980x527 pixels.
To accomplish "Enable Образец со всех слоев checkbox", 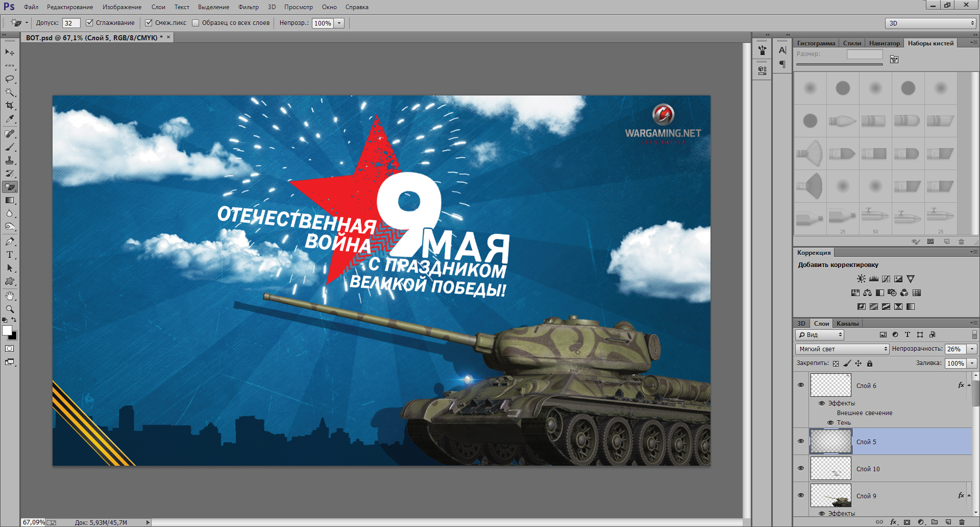I will pyautogui.click(x=195, y=23).
